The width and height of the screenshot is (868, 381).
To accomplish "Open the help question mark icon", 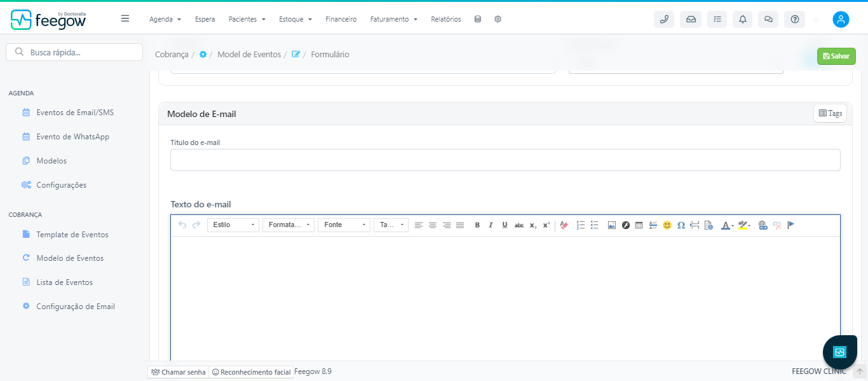I will 794,19.
